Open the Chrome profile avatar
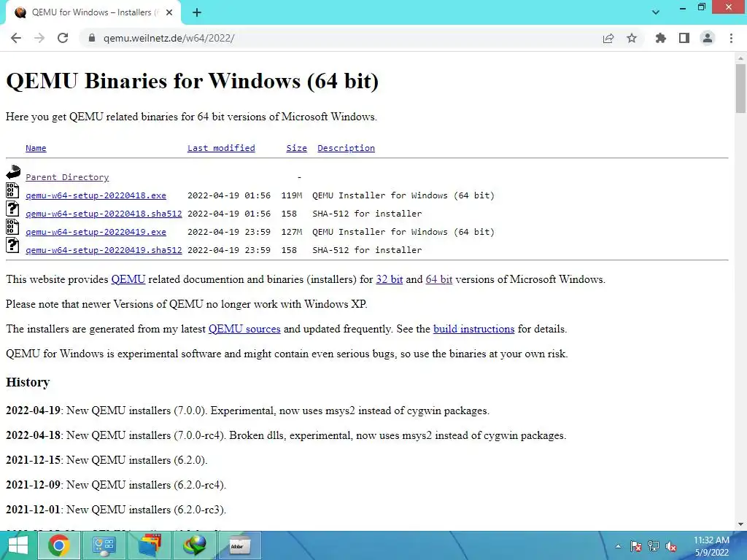The width and height of the screenshot is (747, 560). [x=708, y=38]
